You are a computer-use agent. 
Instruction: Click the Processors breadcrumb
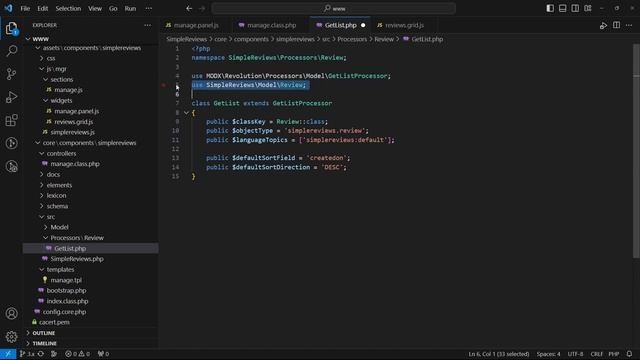pos(352,39)
